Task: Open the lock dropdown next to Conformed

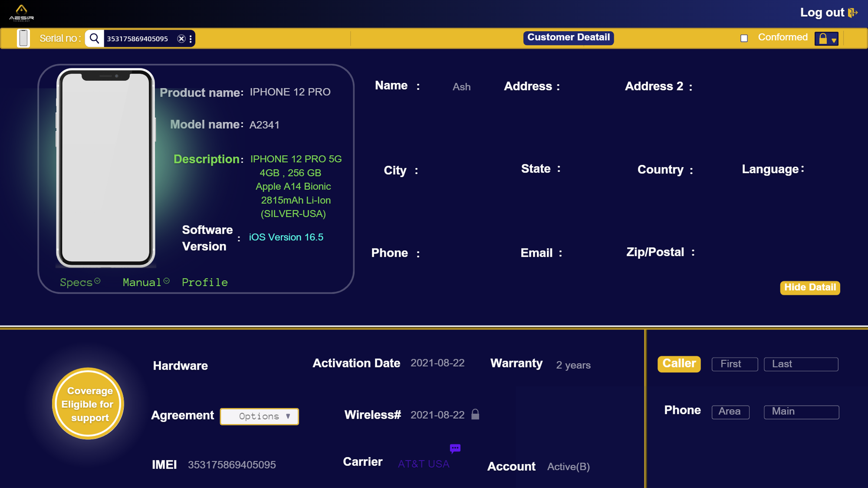Action: click(826, 39)
